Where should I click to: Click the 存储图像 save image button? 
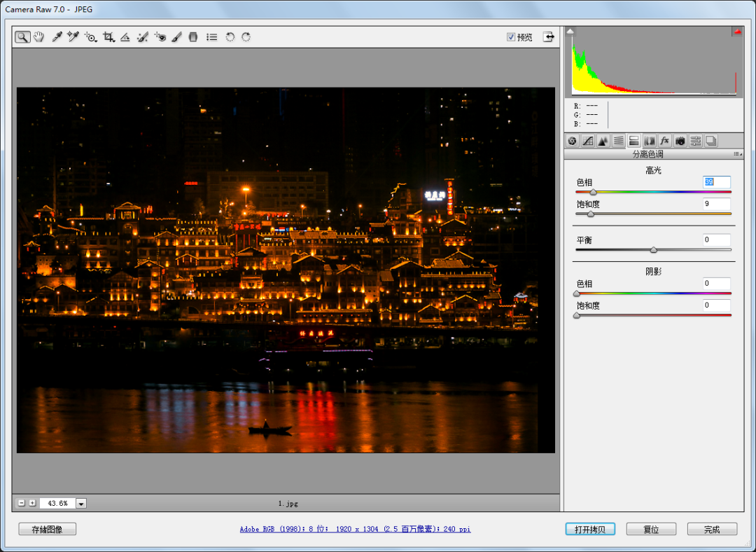click(48, 530)
